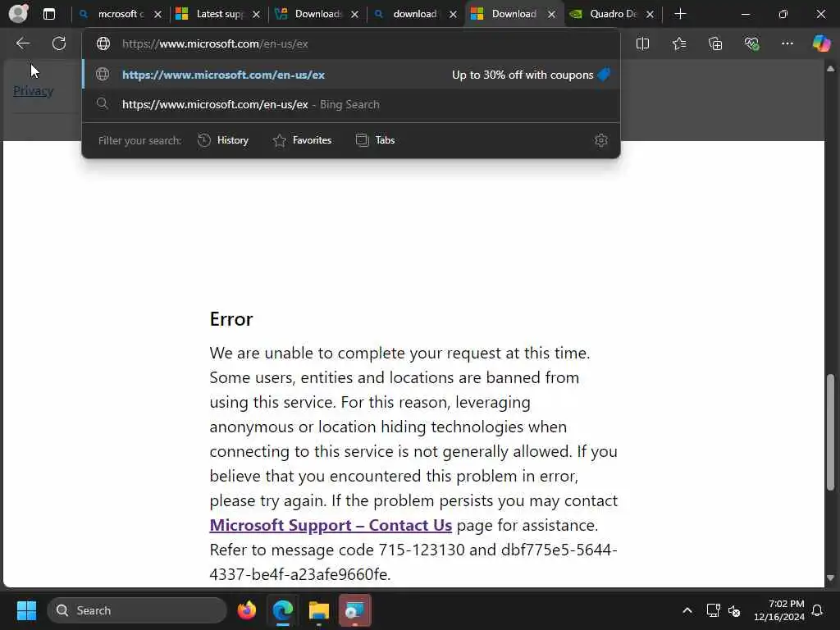
Task: Close the 'Latest supp' tab
Action: (x=256, y=15)
